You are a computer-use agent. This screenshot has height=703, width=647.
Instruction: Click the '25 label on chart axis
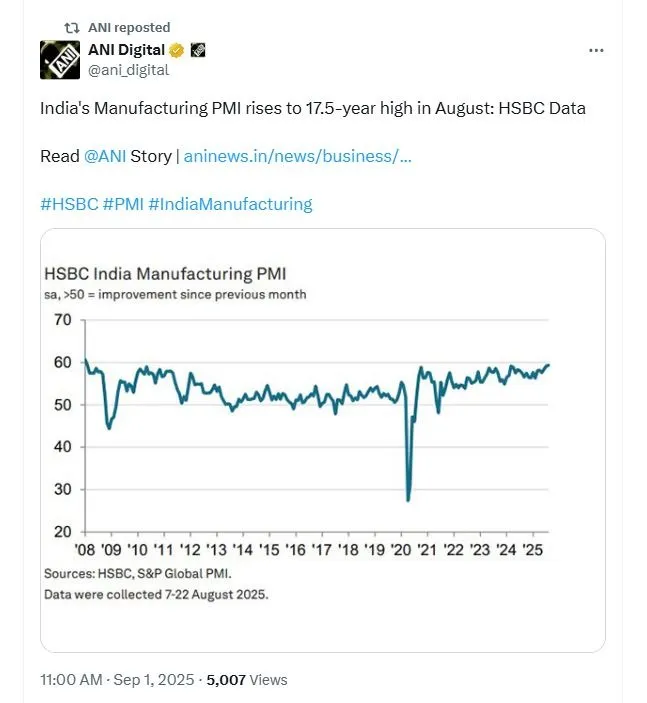pyautogui.click(x=533, y=550)
